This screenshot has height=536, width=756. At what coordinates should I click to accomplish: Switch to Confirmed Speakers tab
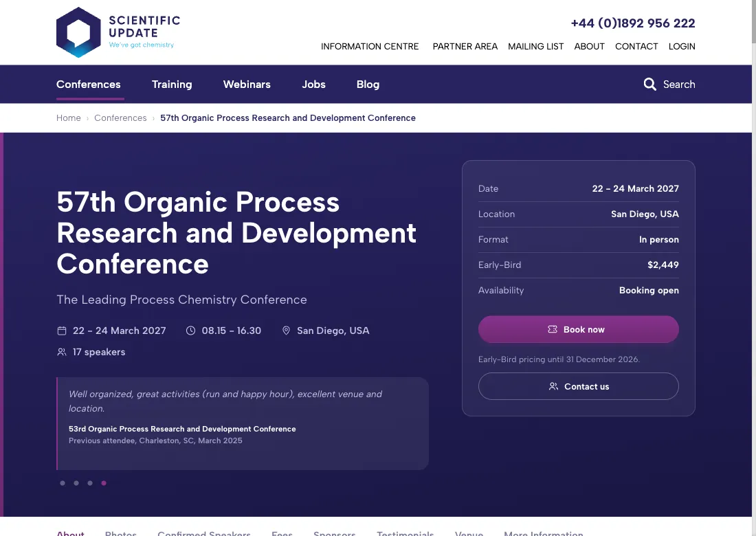(x=204, y=533)
